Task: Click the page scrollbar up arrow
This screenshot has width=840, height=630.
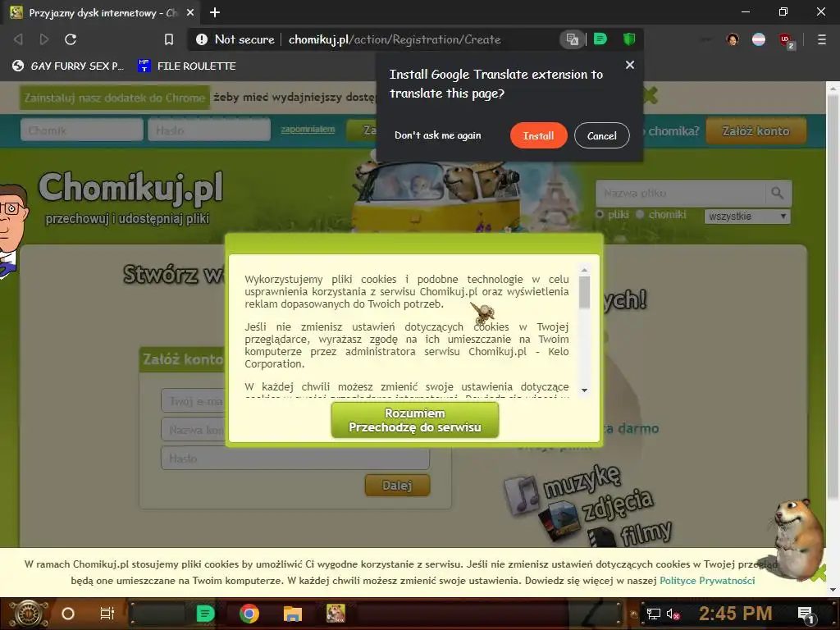Action: pyautogui.click(x=833, y=87)
